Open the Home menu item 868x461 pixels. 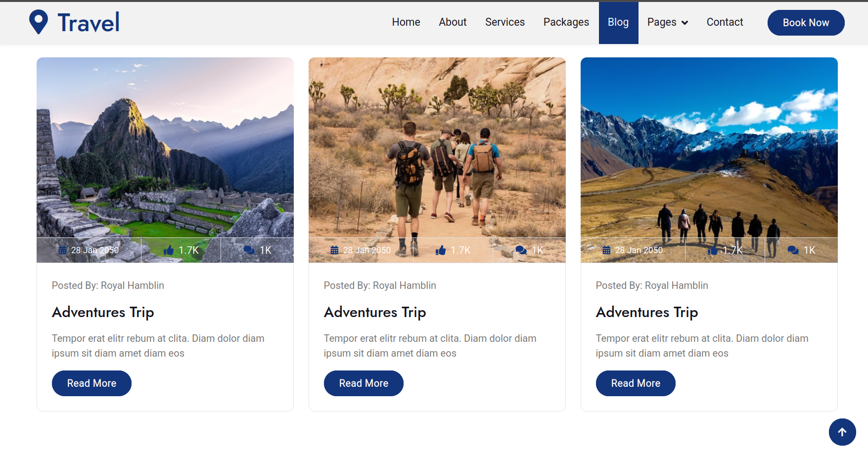(406, 22)
